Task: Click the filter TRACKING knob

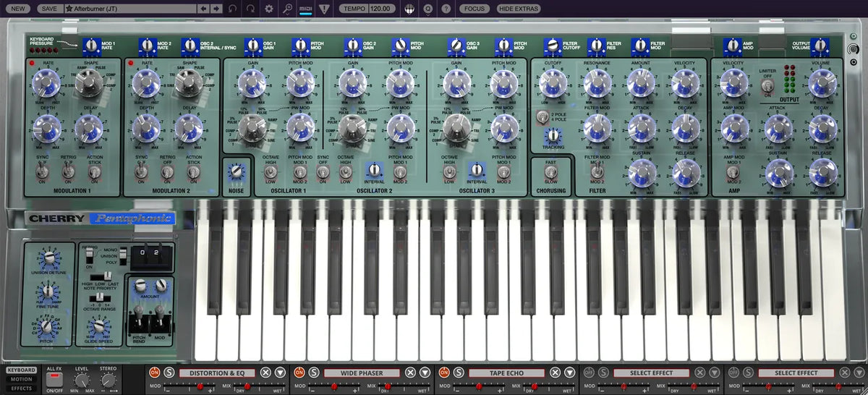Action: (x=552, y=135)
